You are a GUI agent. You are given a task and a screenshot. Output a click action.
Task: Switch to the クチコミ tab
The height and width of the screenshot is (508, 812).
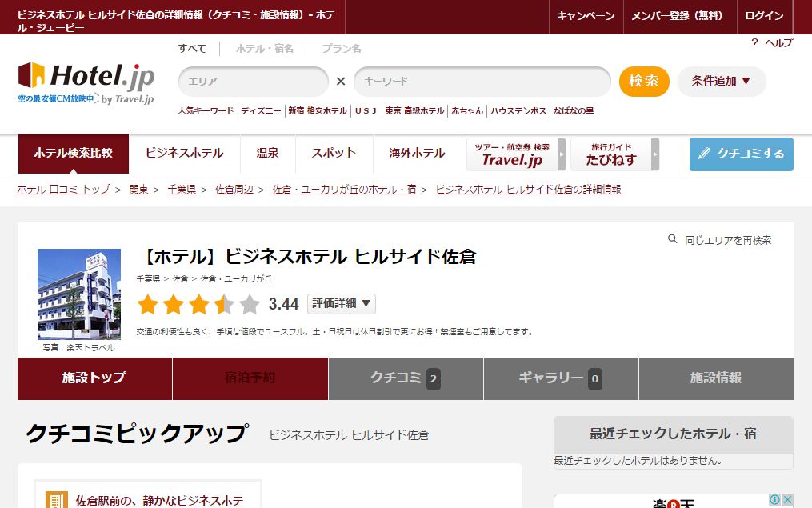tap(406, 378)
